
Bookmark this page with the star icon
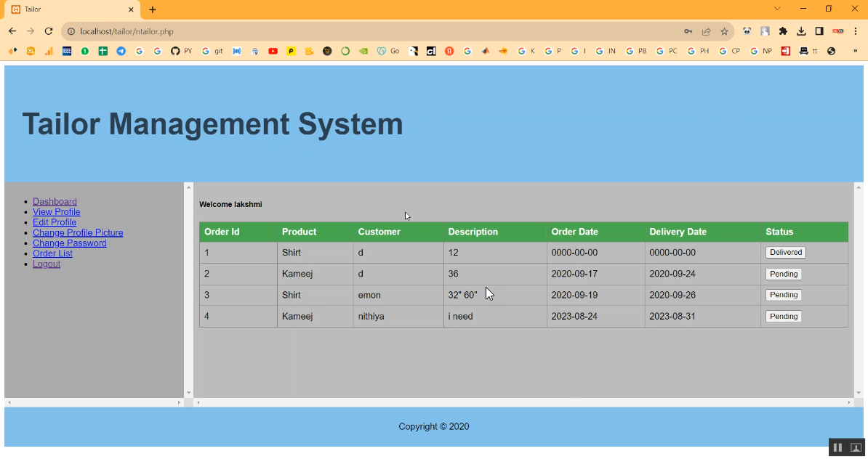[724, 31]
